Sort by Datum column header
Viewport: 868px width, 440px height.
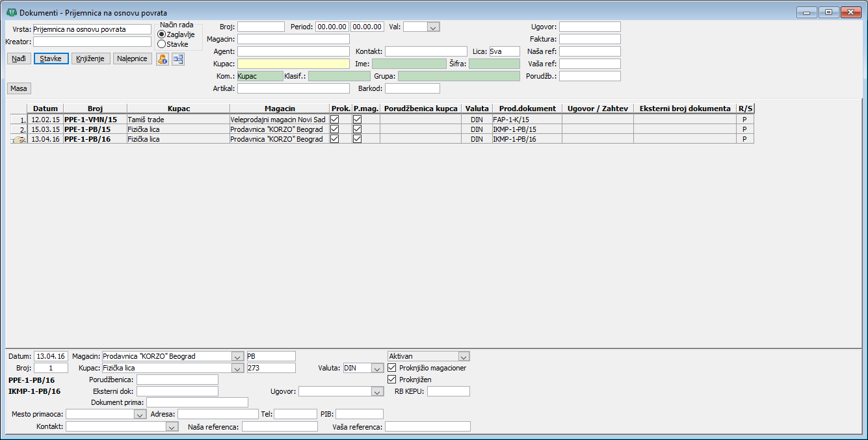tap(45, 109)
